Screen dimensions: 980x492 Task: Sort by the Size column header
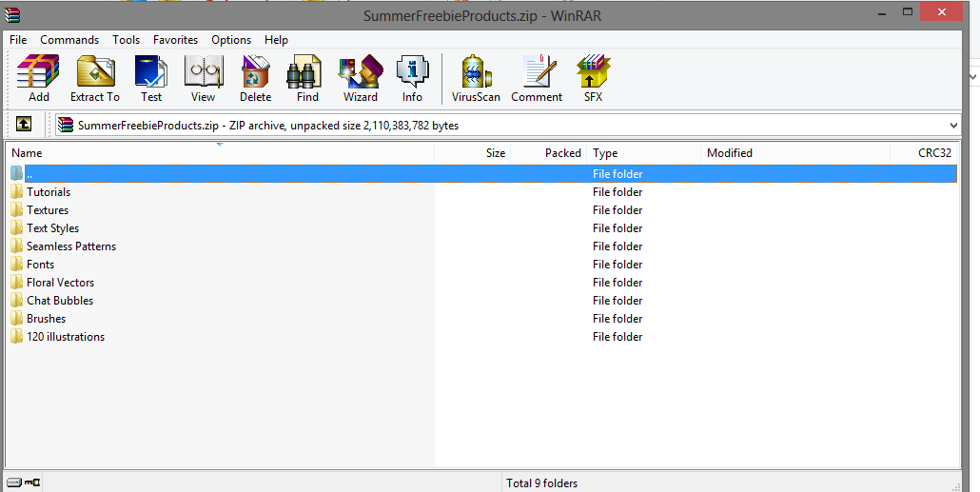pyautogui.click(x=473, y=153)
